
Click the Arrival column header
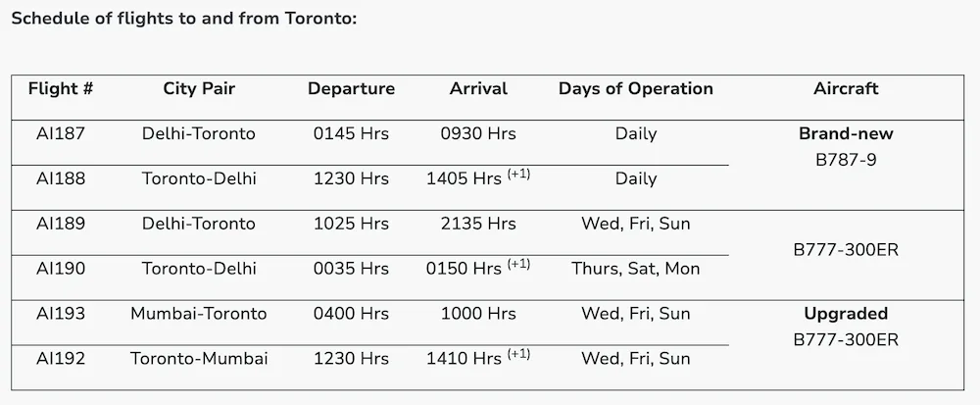click(x=478, y=89)
